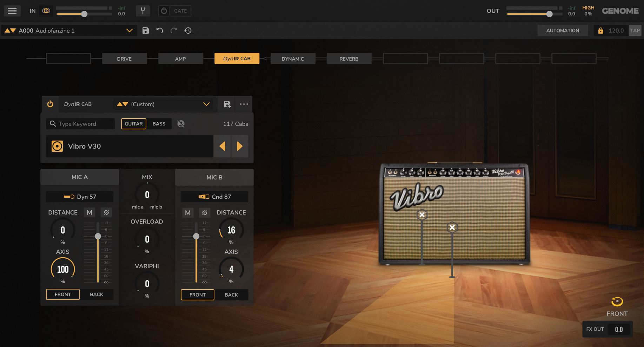Mute MIC B with the M button
Image resolution: width=644 pixels, height=347 pixels.
point(188,212)
